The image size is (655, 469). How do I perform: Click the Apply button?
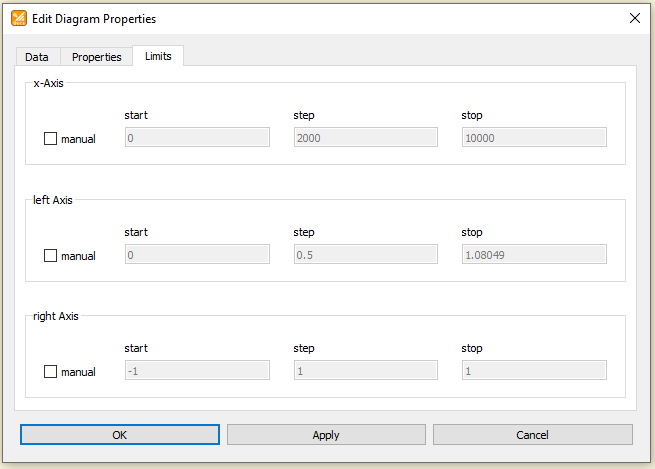[326, 435]
